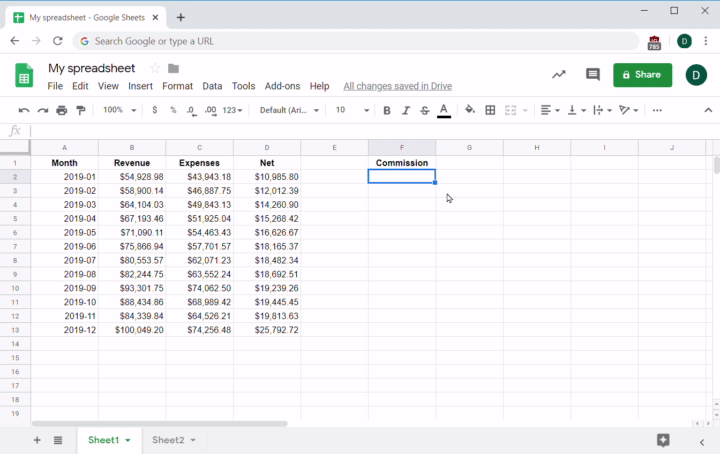
Task: Open the zoom level dropdown
Action: 119,110
